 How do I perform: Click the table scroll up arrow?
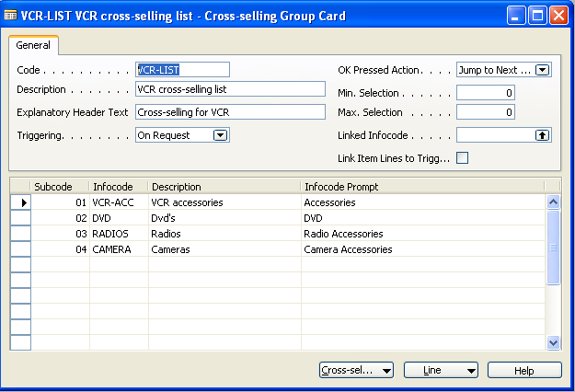553,202
